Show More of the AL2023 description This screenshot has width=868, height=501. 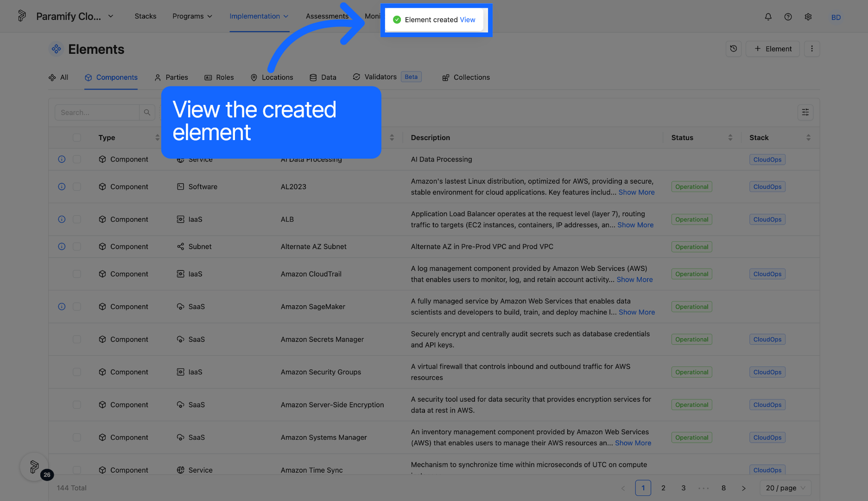click(636, 192)
